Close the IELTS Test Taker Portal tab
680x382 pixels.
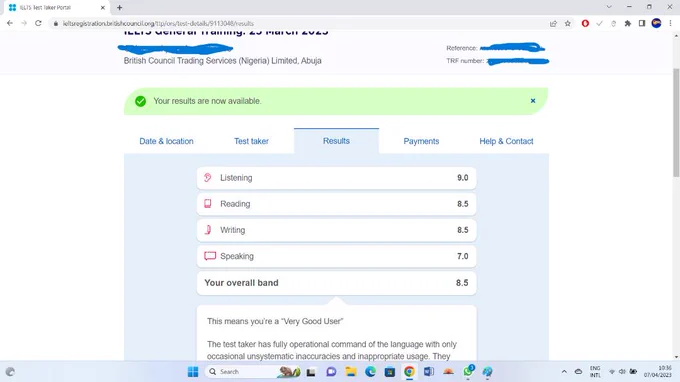tap(103, 7)
